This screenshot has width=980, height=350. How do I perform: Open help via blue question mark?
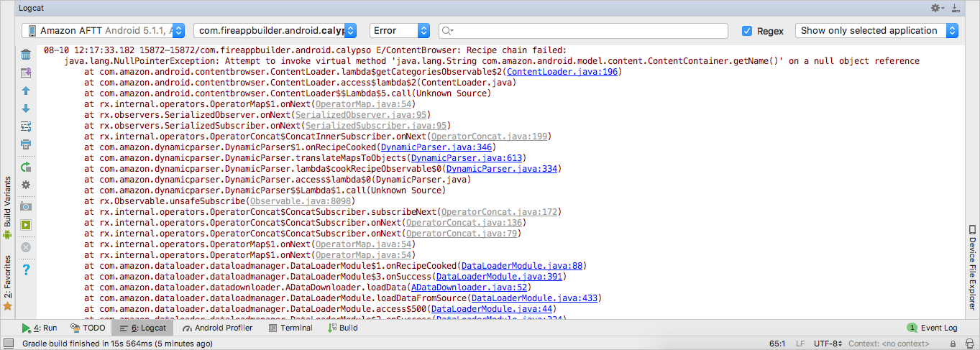pyautogui.click(x=26, y=270)
